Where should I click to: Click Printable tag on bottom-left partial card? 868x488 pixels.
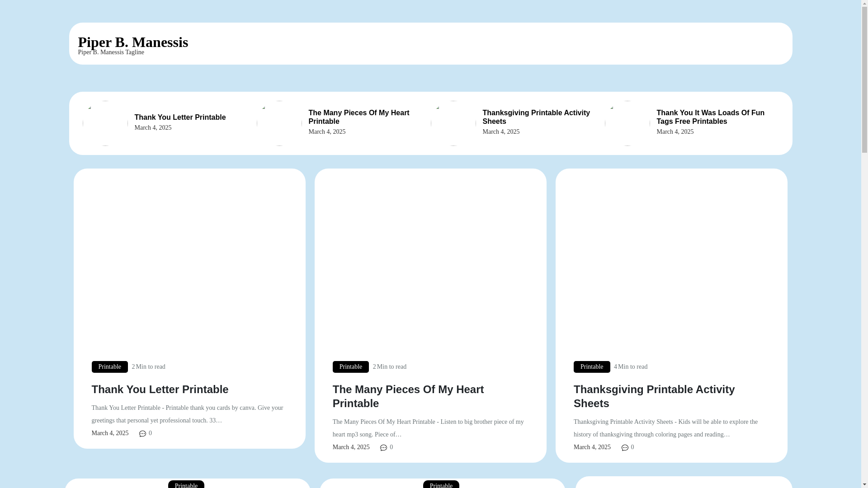click(x=186, y=484)
